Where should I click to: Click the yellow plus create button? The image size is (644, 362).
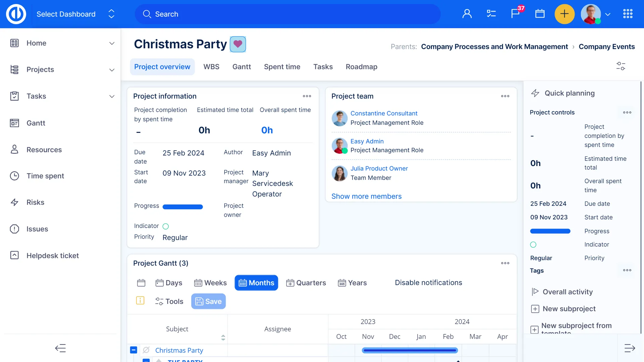(564, 14)
